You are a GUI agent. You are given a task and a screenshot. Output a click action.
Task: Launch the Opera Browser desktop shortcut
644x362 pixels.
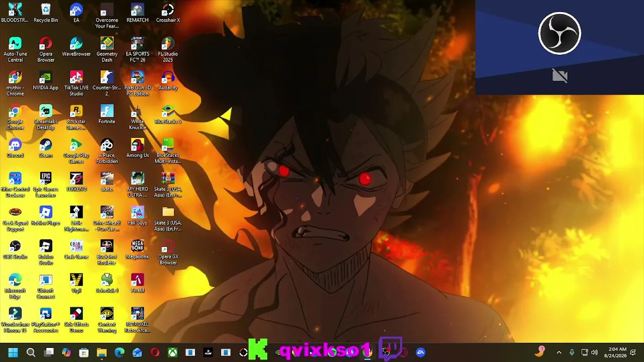46,50
